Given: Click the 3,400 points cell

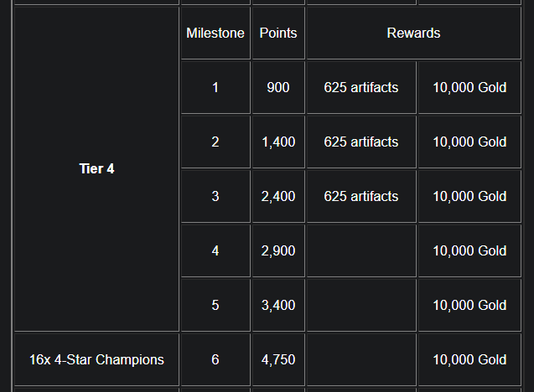Looking at the screenshot, I should [278, 305].
